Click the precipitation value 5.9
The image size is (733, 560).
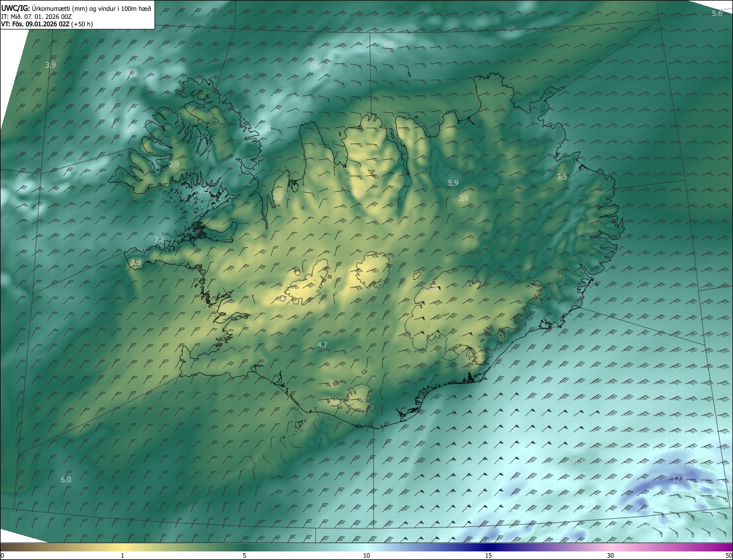point(453,183)
